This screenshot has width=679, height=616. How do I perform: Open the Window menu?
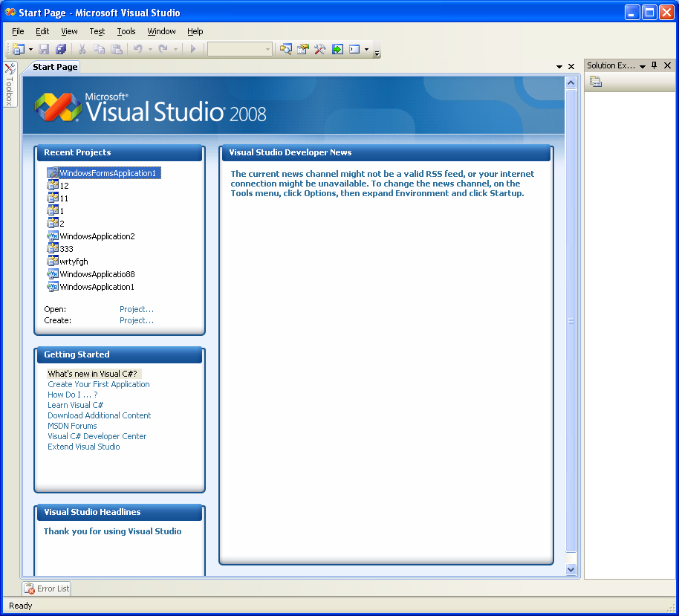(161, 31)
